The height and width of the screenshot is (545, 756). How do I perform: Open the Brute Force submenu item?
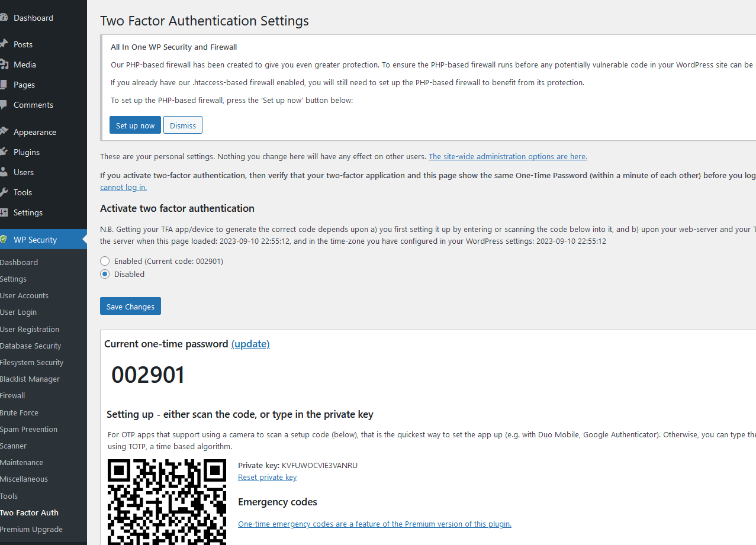click(x=19, y=412)
